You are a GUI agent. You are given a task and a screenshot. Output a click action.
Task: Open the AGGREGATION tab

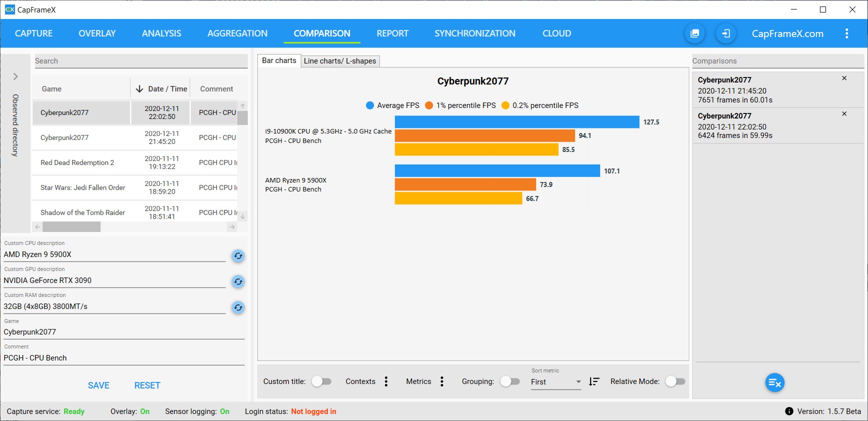click(x=237, y=33)
